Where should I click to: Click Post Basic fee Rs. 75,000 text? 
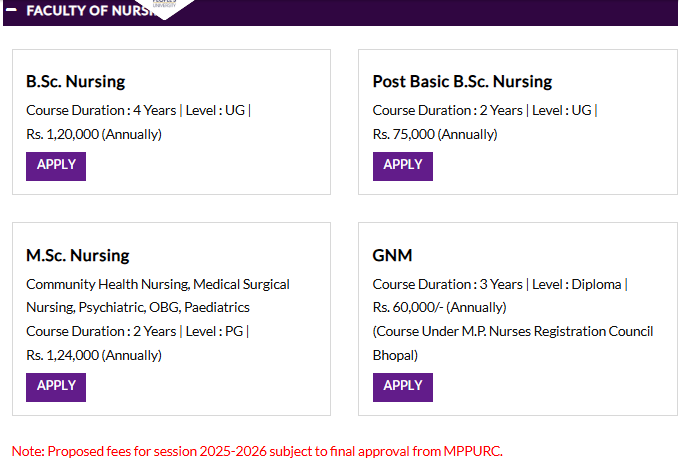[434, 134]
